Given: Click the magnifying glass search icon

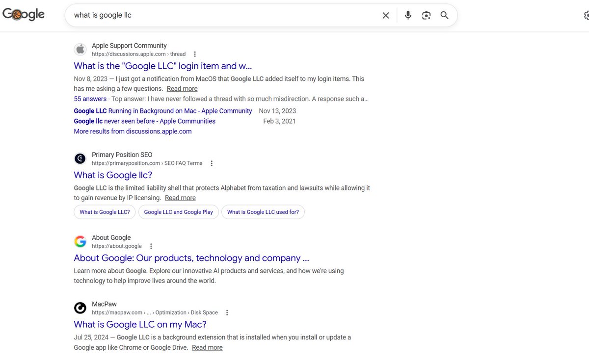Looking at the screenshot, I should click(x=444, y=15).
